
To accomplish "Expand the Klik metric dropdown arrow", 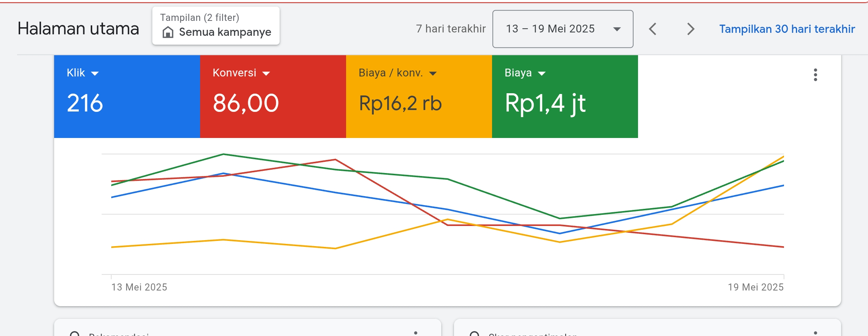I will 95,73.
